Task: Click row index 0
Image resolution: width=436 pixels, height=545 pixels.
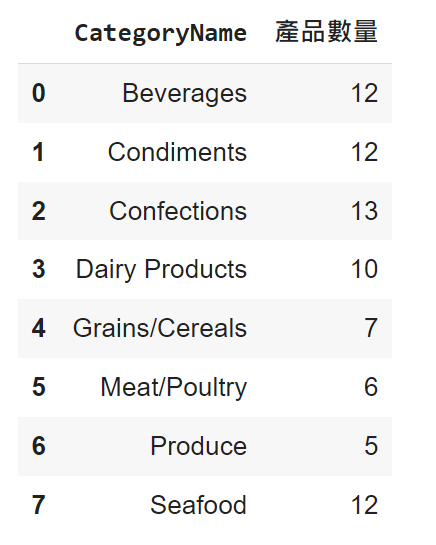Action: pos(39,93)
